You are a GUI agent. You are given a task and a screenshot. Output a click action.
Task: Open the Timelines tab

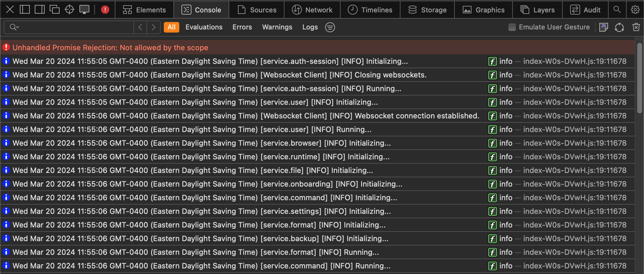click(370, 10)
